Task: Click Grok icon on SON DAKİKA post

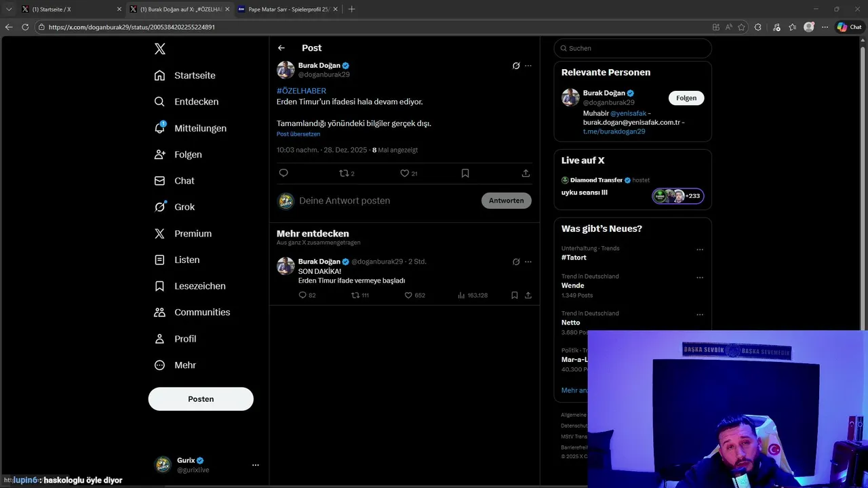Action: click(x=516, y=262)
